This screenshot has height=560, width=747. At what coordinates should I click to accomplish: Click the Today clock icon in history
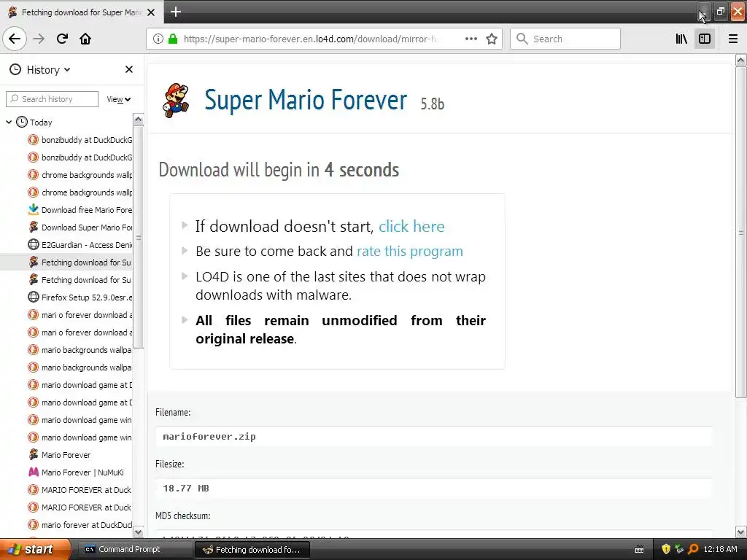tap(22, 122)
